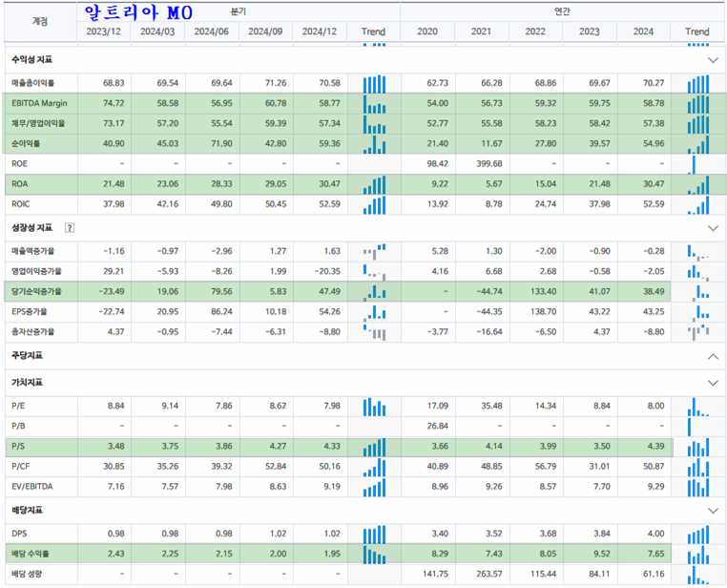
Task: Click the 순이익률 quarterly trend chart
Action: 374,144
